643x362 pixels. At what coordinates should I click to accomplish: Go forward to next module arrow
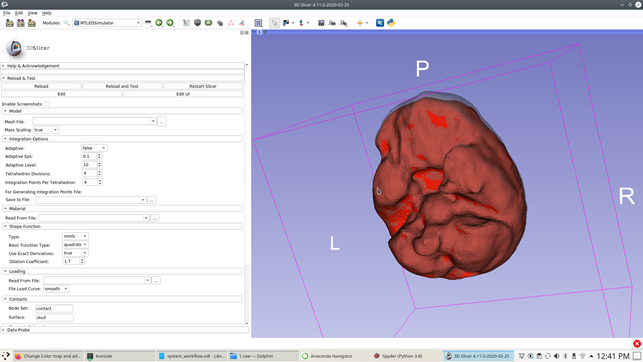coord(170,23)
